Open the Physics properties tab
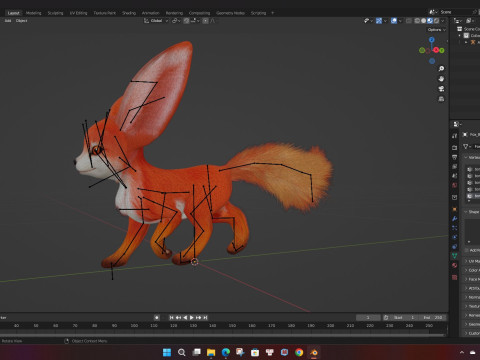Image resolution: width=480 pixels, height=360 pixels. point(455,237)
